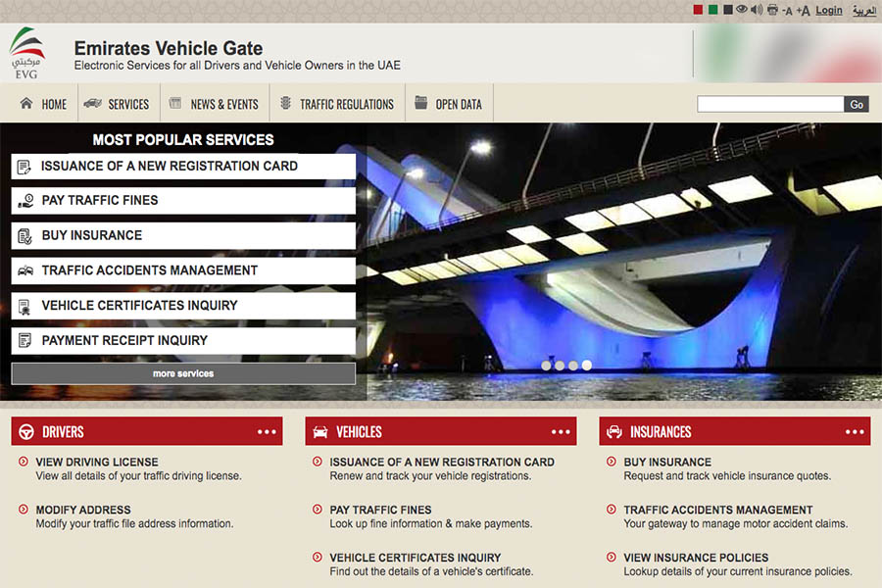Click the Emirates Vehicle Gate title
882x588 pixels.
point(169,48)
